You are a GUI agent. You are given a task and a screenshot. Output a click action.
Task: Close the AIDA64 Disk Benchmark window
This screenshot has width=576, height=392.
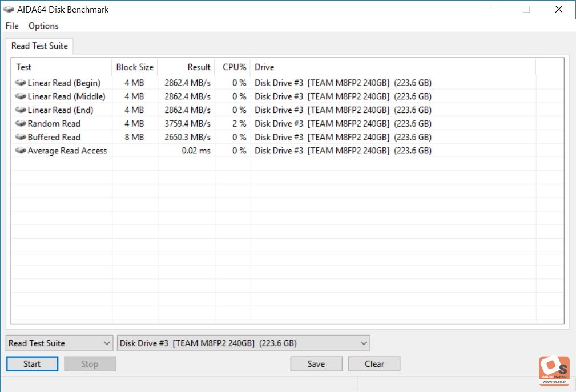tap(559, 9)
